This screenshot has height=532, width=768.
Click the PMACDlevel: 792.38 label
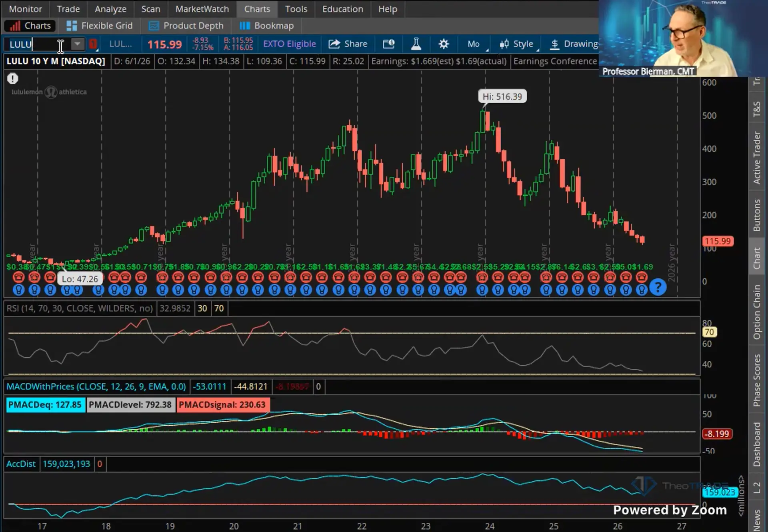tap(130, 405)
